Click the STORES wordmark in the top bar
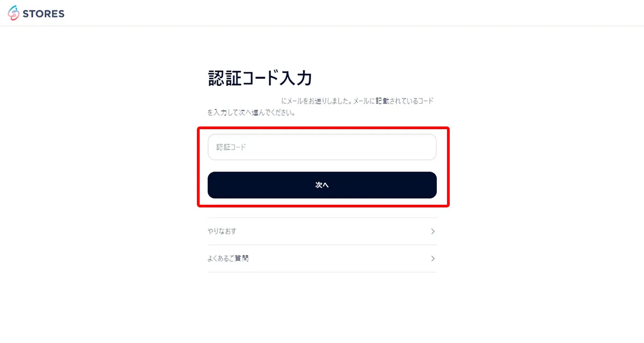Viewport: 644px width, 343px height. (42, 13)
